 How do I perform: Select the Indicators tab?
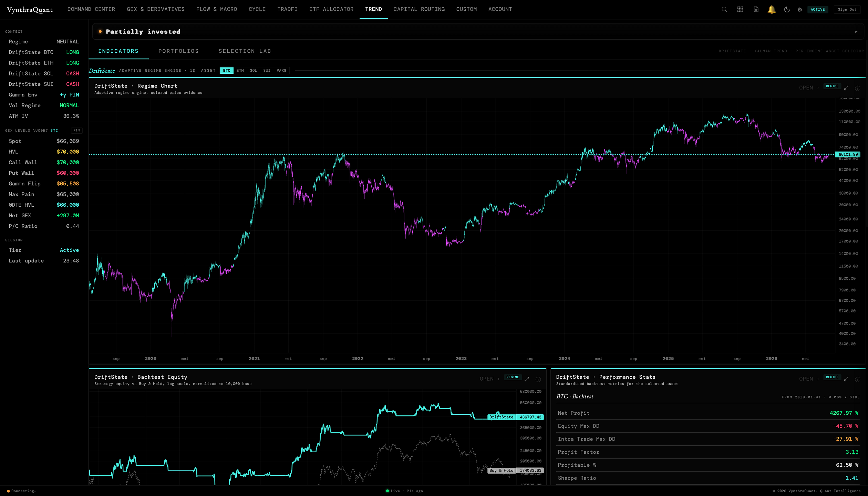118,51
